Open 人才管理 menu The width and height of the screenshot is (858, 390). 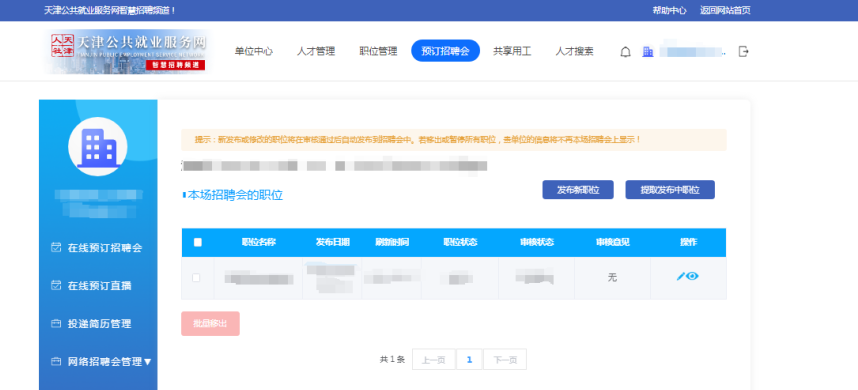pyautogui.click(x=316, y=51)
